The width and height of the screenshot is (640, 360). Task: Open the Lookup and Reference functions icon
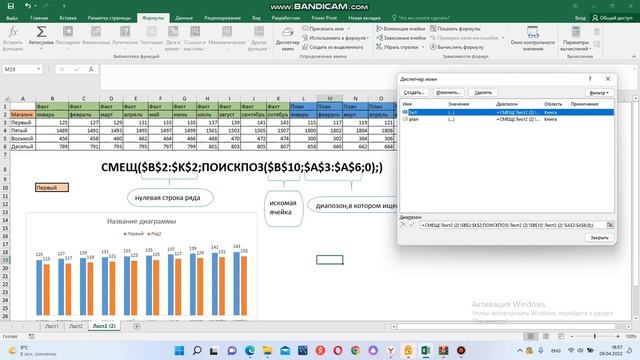pyautogui.click(x=195, y=32)
